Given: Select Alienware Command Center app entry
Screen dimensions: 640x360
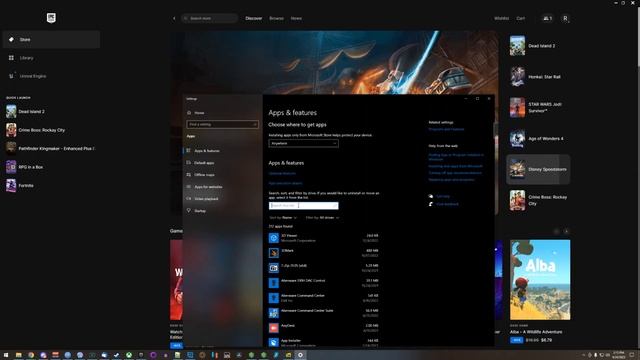Looking at the screenshot, I should click(x=323, y=298).
